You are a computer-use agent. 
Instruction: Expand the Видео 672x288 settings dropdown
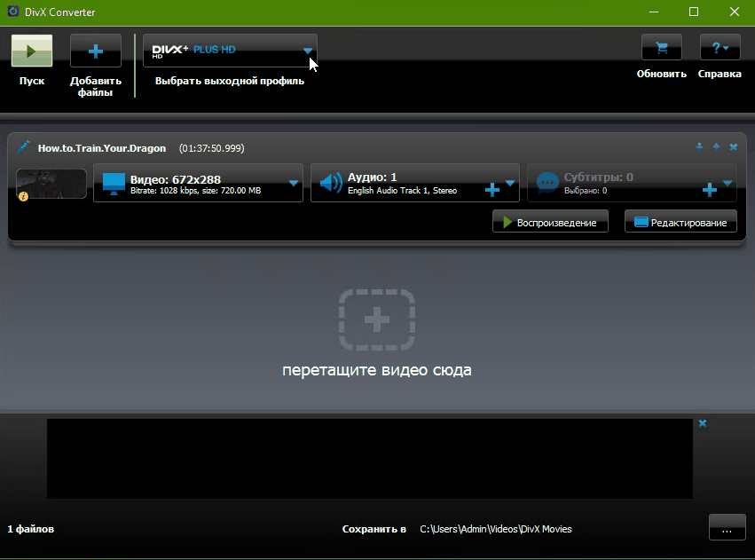click(x=294, y=183)
